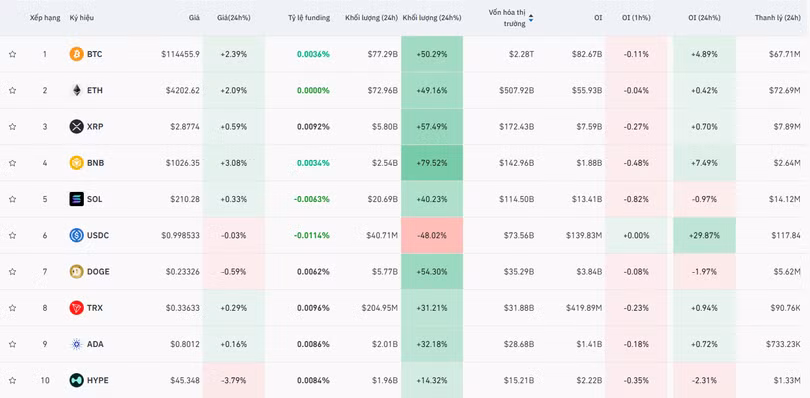Open the XRP symbol link
Screen dimensions: 810x398
[x=95, y=127]
